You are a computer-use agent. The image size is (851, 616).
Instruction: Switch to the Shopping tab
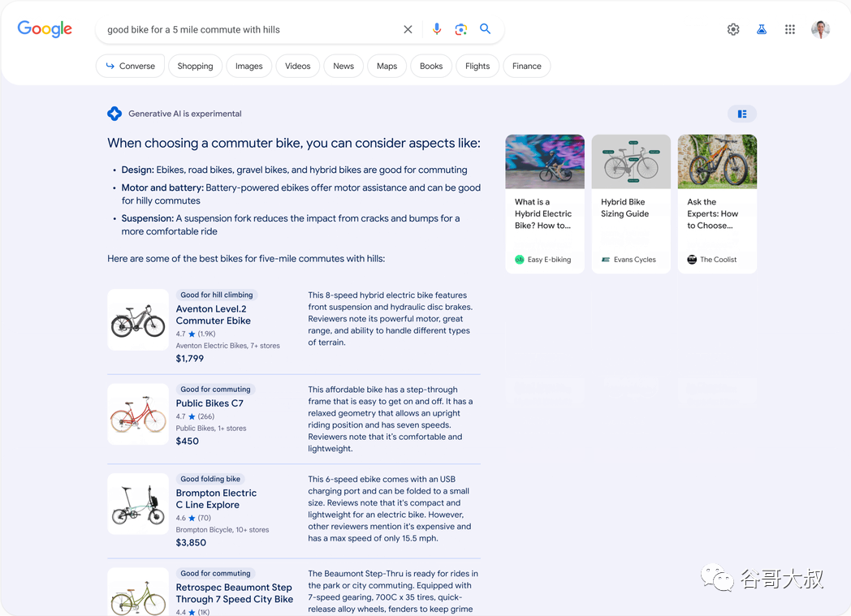pyautogui.click(x=195, y=67)
